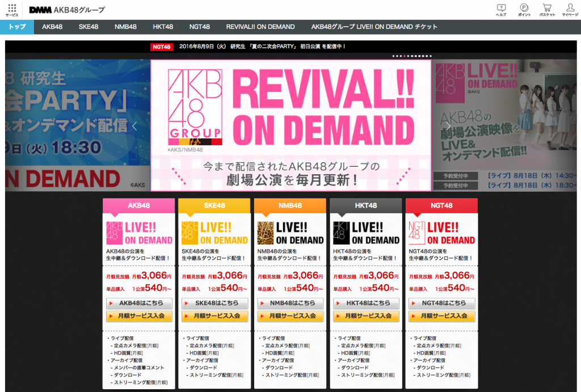Click the NGT48 LIVE!! ON DEMAND logo
The height and width of the screenshot is (392, 581).
pyautogui.click(x=441, y=233)
